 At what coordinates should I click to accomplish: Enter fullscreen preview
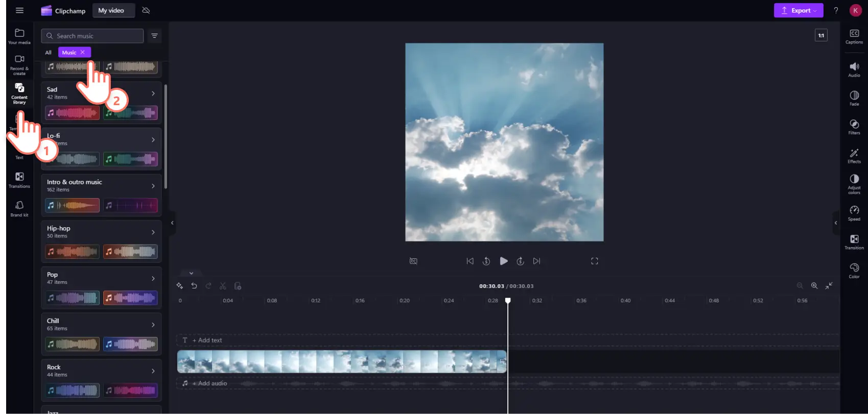(x=595, y=261)
